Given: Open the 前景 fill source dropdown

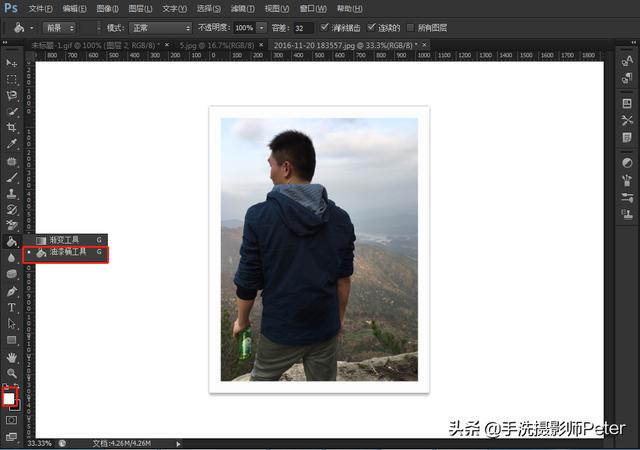Looking at the screenshot, I should pyautogui.click(x=59, y=28).
